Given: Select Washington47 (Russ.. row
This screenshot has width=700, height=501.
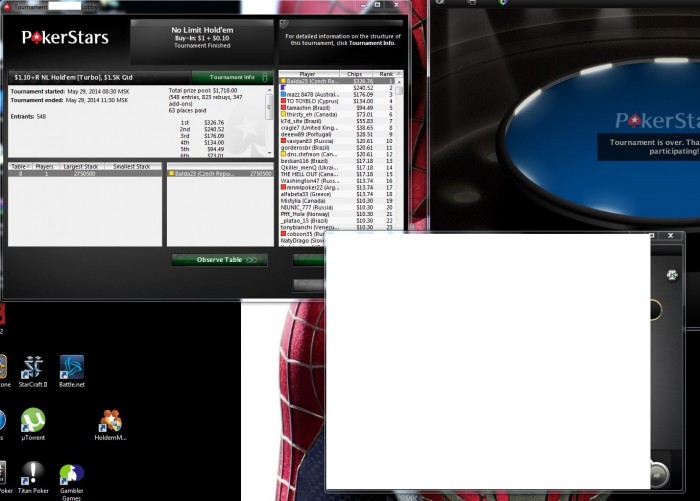Looking at the screenshot, I should coord(337,181).
